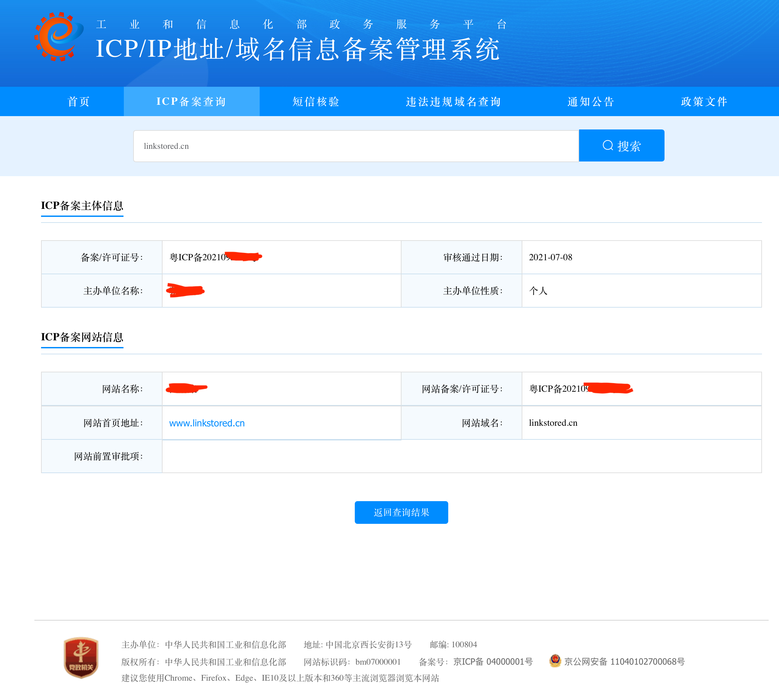Switch to 短信核验 tab

pos(316,101)
